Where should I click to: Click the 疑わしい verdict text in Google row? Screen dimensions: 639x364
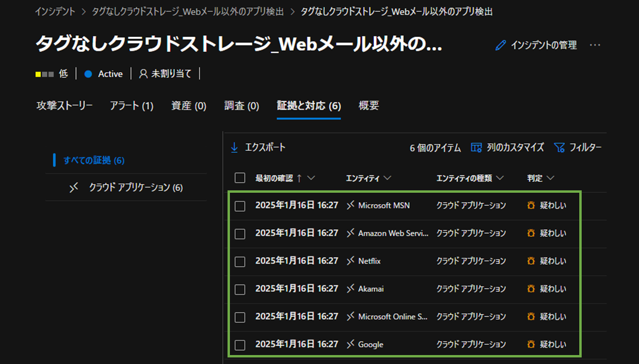[553, 344]
